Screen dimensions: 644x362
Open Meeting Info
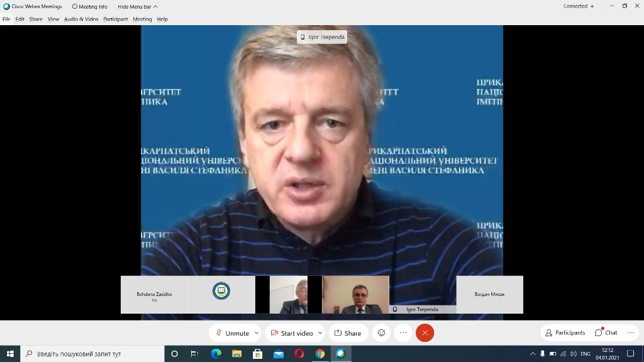89,6
